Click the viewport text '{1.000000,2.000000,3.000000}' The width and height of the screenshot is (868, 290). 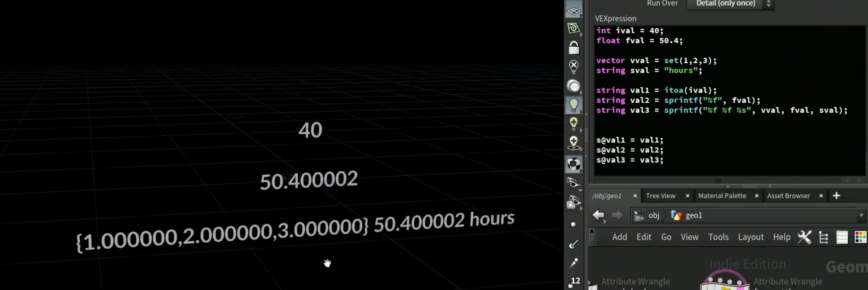(222, 235)
